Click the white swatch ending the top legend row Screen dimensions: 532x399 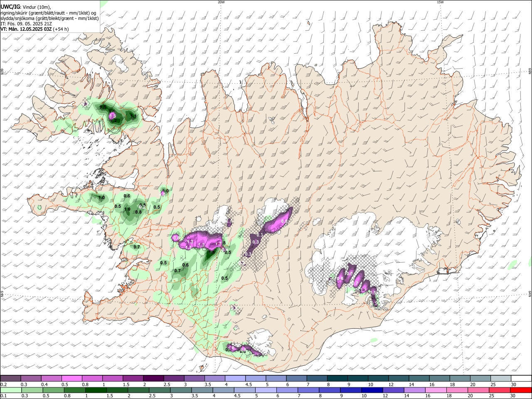tap(521, 378)
